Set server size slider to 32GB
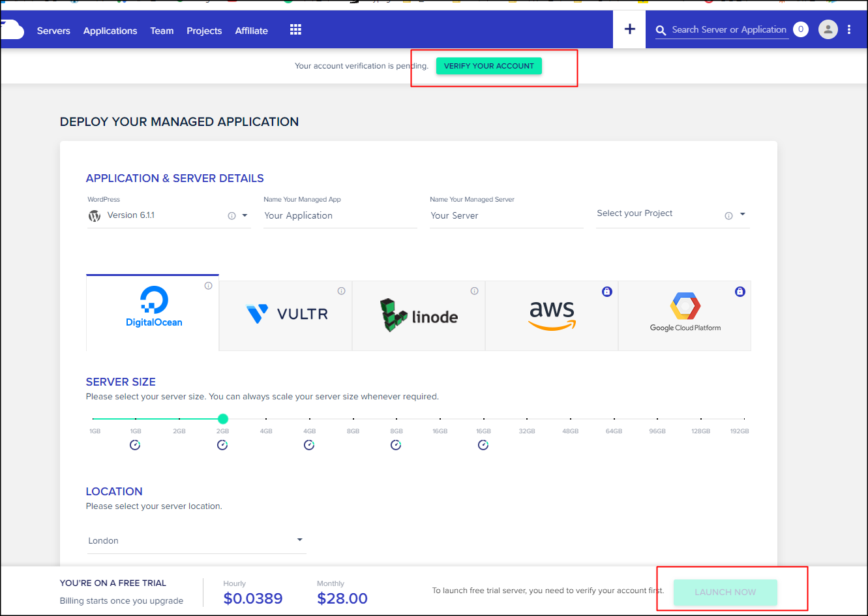Image resolution: width=868 pixels, height=616 pixels. click(527, 419)
